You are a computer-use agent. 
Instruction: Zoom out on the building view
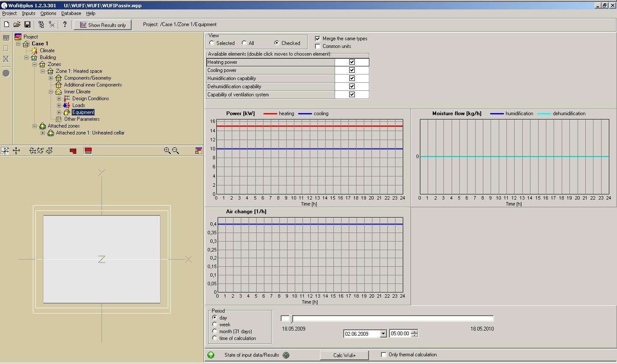(x=176, y=151)
